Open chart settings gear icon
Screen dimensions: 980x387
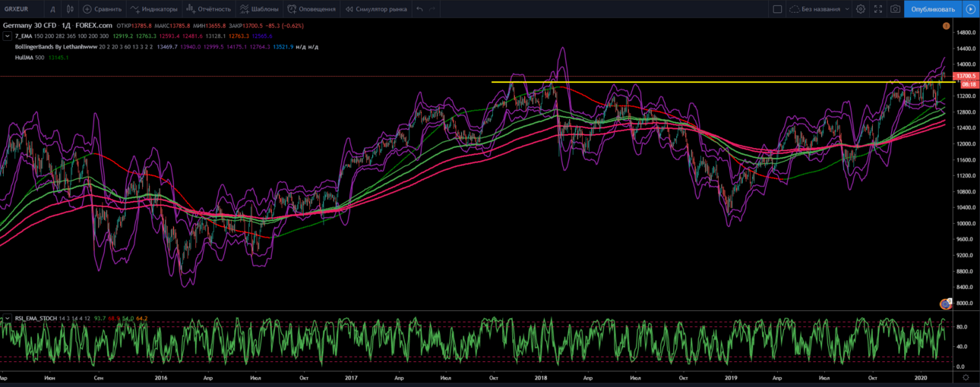click(x=861, y=9)
